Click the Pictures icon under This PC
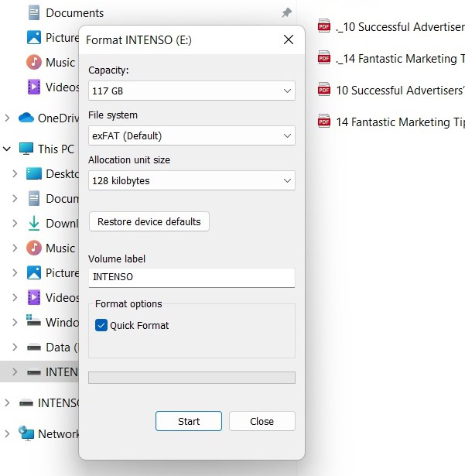This screenshot has height=476, width=465. point(34,272)
